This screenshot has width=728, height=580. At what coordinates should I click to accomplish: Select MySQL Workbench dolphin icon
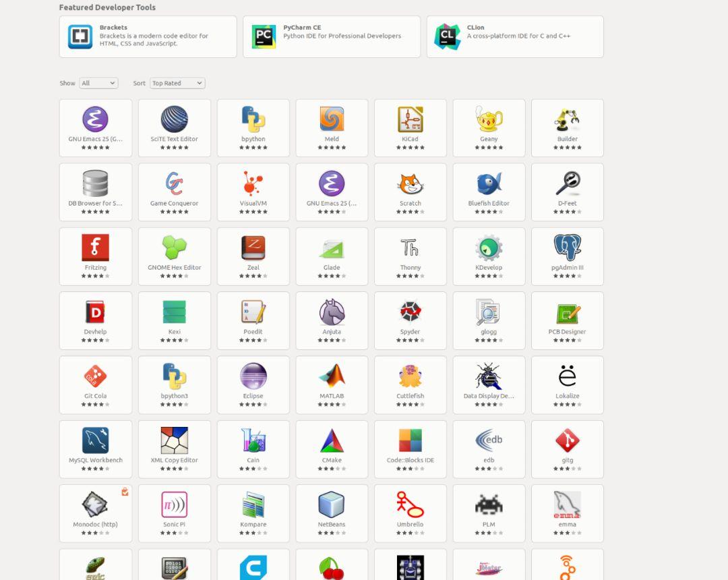95,440
